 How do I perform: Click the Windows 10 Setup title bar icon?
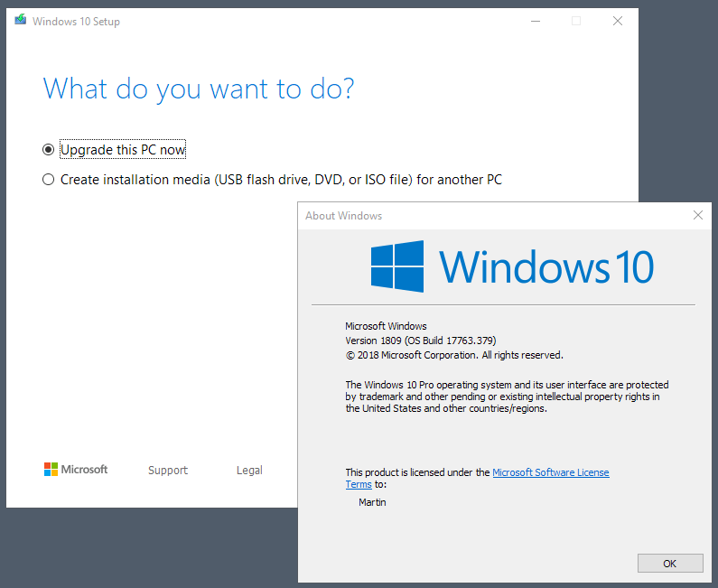pos(21,20)
